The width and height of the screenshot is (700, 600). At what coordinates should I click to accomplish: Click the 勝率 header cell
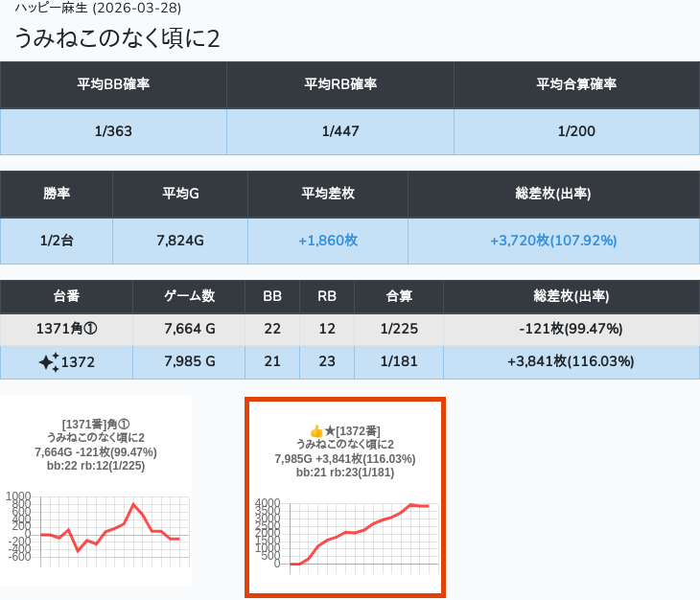click(x=57, y=194)
